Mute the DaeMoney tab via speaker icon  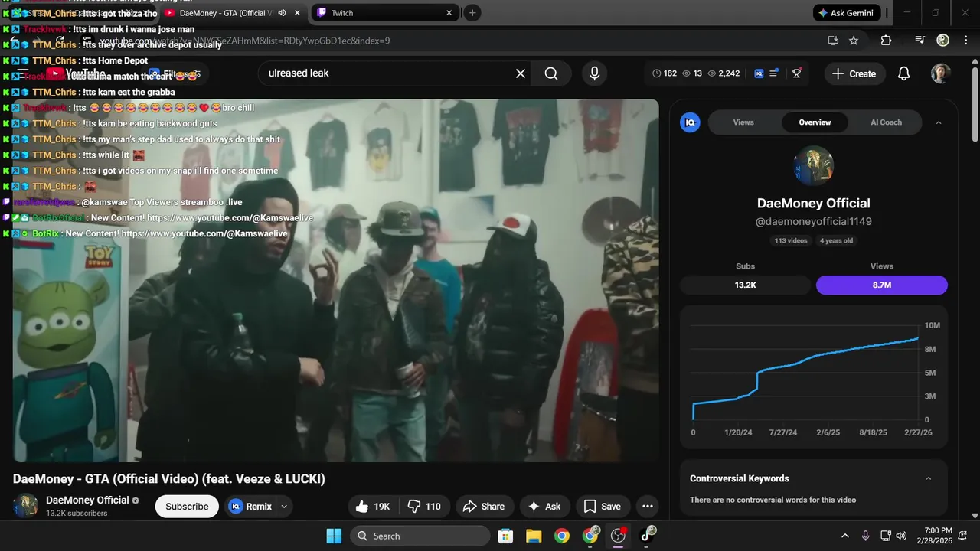[282, 13]
